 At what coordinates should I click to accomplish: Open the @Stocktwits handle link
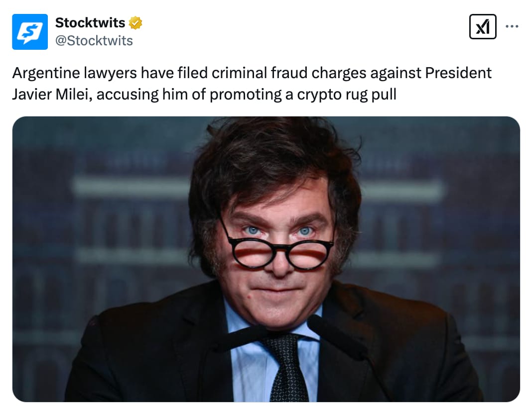[94, 41]
